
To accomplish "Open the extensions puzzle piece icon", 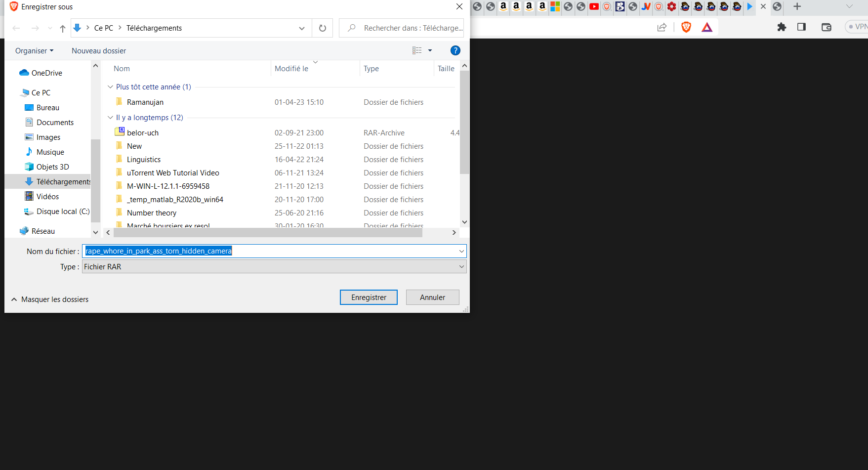I will click(x=782, y=27).
